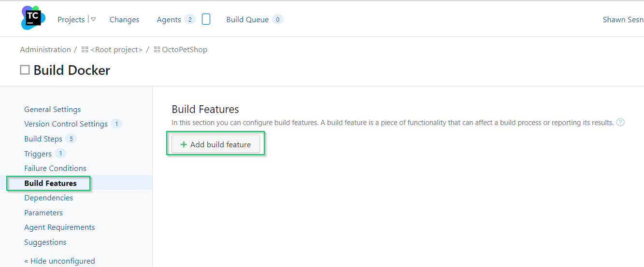Hide unconfigured sidebar settings
644x267 pixels.
59,261
